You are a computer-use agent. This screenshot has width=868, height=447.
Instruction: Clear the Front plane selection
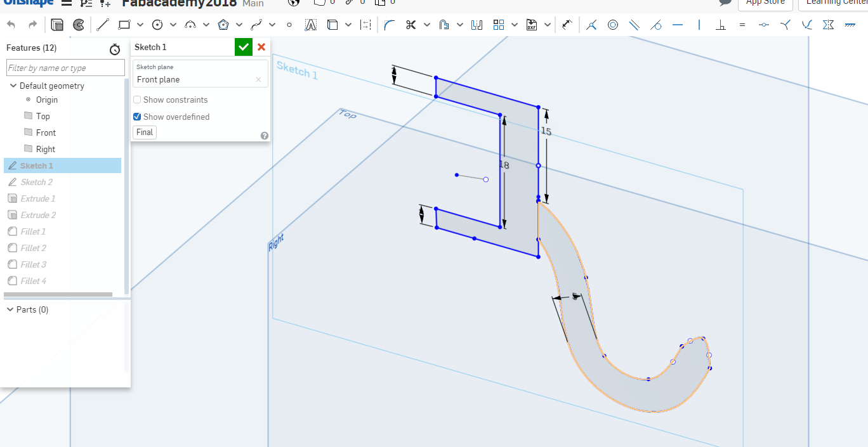point(258,80)
